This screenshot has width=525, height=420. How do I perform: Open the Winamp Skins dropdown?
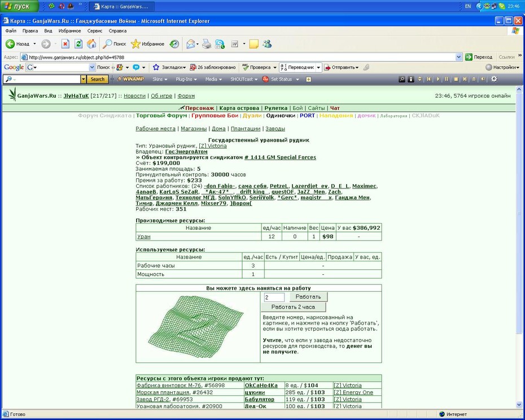160,79
